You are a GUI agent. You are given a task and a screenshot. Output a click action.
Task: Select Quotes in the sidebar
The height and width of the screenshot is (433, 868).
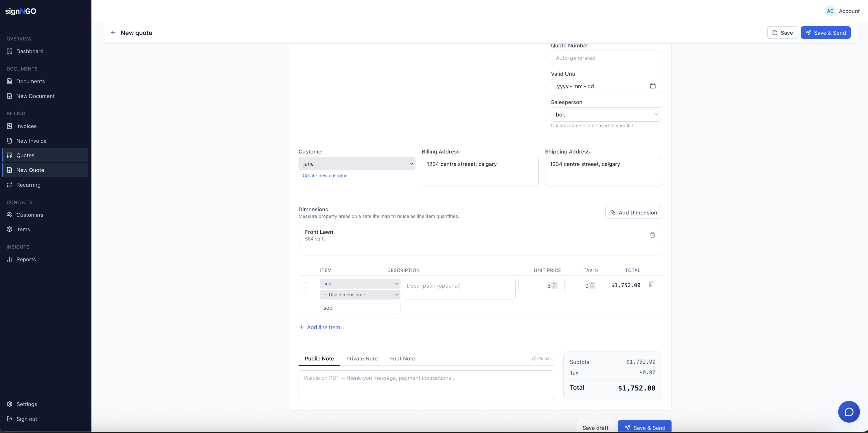45,155
